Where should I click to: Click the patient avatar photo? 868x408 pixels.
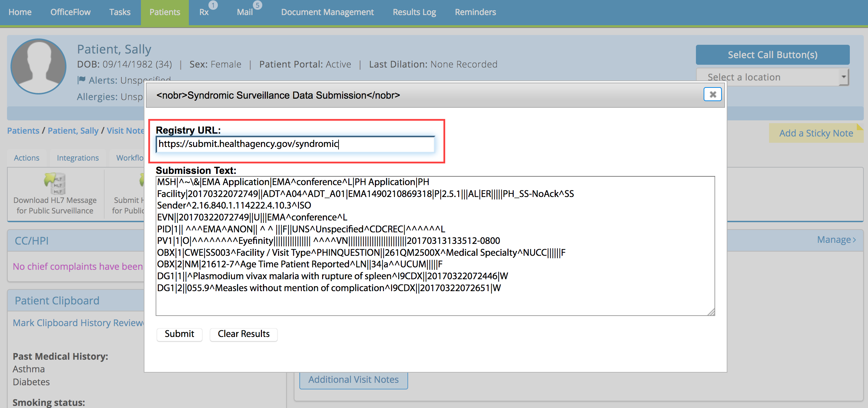pos(38,66)
